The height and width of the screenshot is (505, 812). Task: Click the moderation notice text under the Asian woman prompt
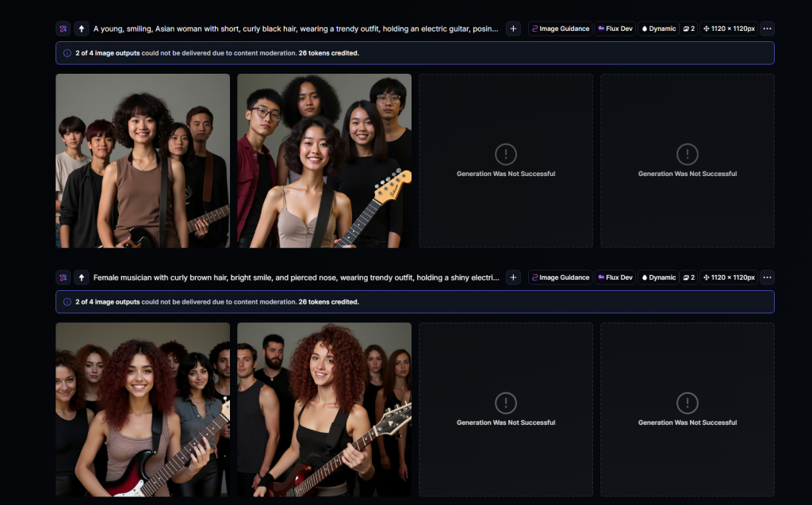[x=217, y=53]
